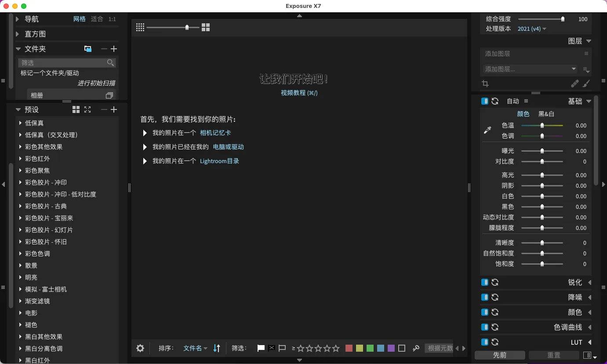The image size is (607, 364).
Task: Click the 曝光 slider handle
Action: coord(542,151)
